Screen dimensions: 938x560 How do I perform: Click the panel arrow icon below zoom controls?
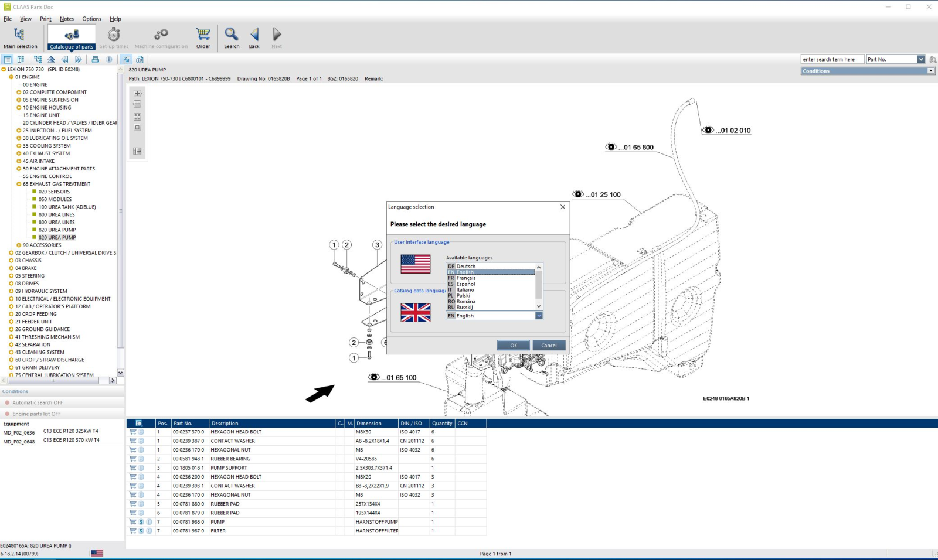(x=137, y=151)
